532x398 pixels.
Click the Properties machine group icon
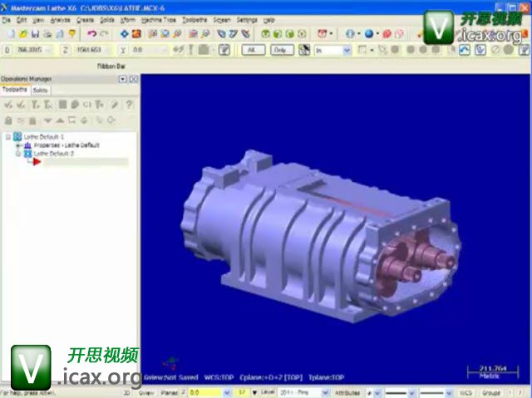(27, 145)
